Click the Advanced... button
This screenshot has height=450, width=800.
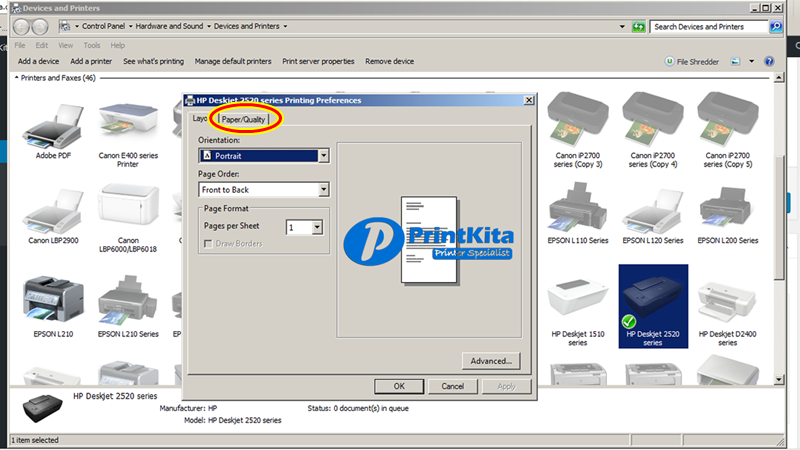pyautogui.click(x=491, y=361)
